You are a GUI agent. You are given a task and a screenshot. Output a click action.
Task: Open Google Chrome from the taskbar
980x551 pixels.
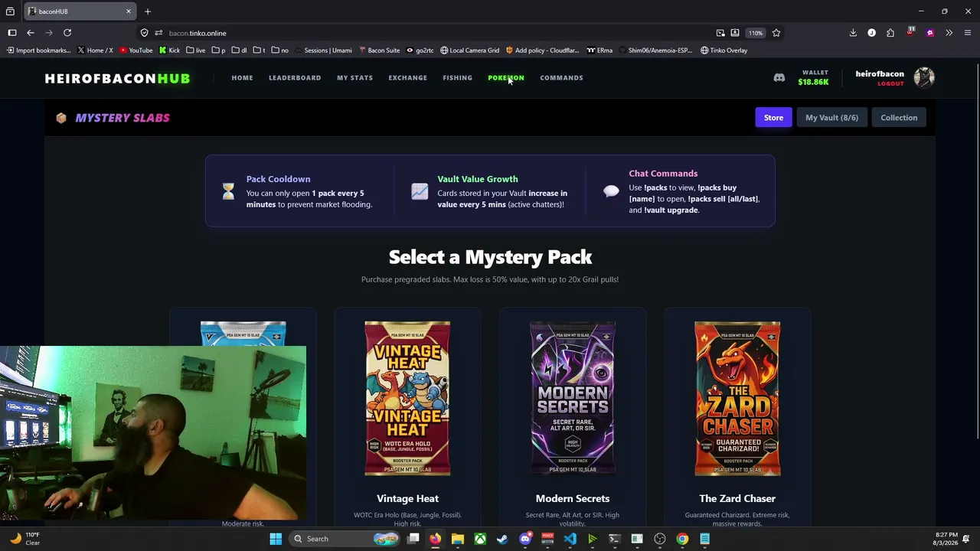click(682, 539)
